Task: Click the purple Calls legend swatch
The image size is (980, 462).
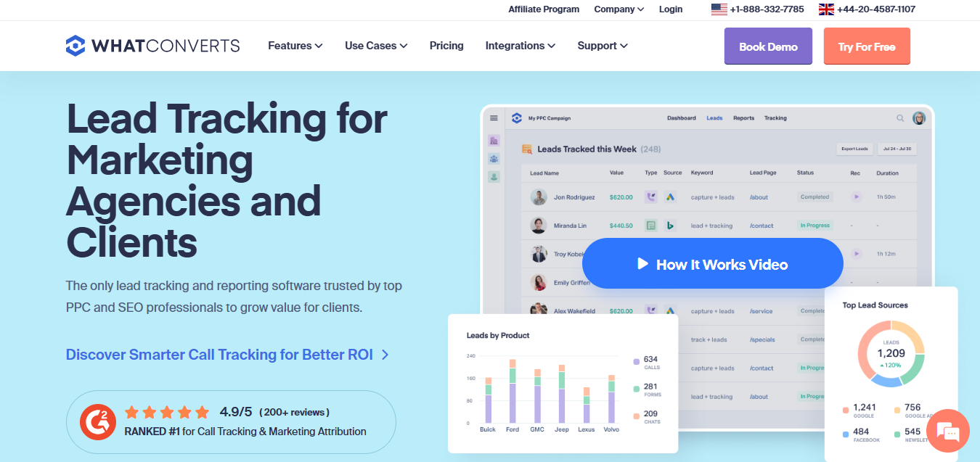Action: click(x=637, y=360)
